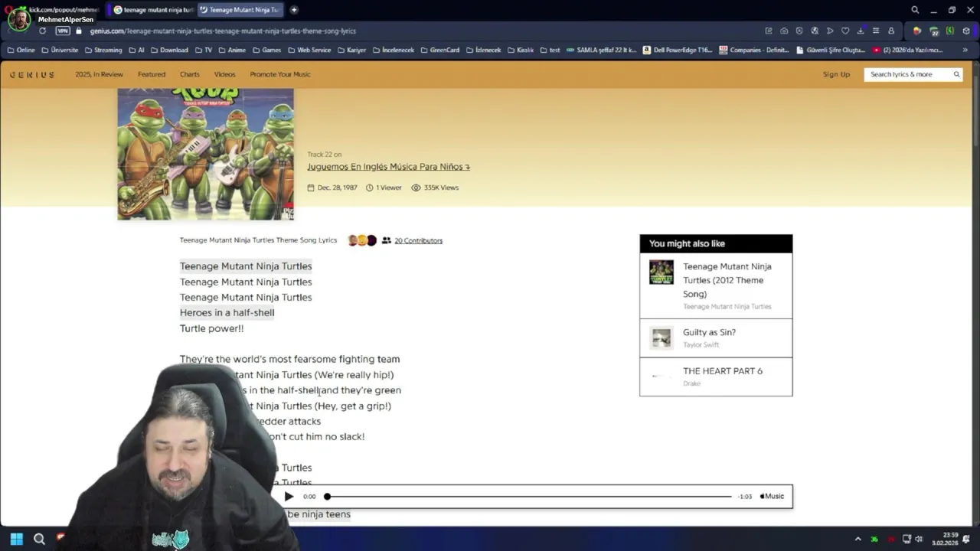Click the padlock site info icon
980x551 pixels.
pos(79,31)
